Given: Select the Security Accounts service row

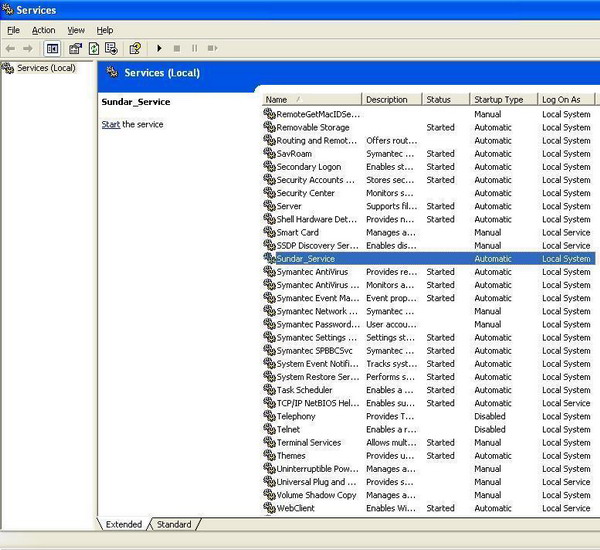Looking at the screenshot, I should point(429,180).
